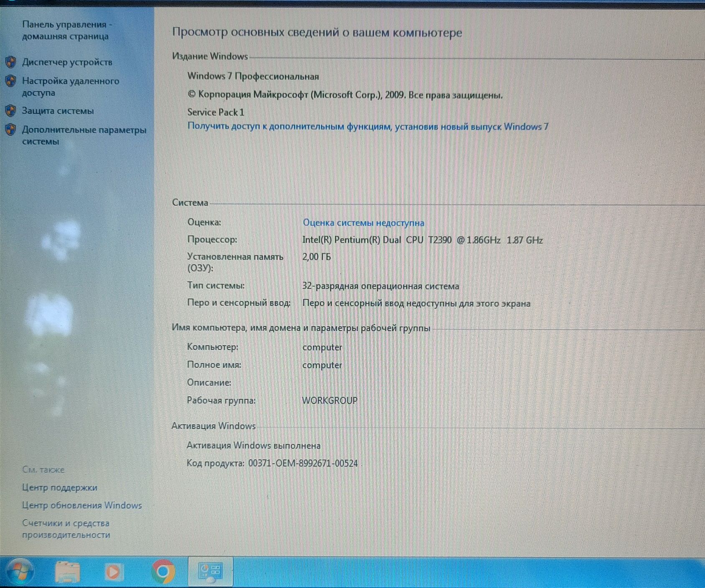705x588 pixels.
Task: Click Оценка системы недоступна link
Action: [363, 223]
